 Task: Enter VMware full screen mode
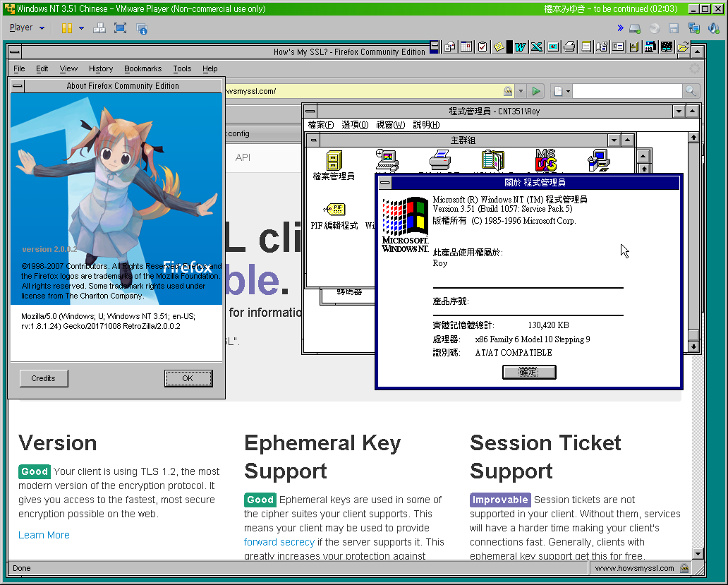click(x=120, y=28)
